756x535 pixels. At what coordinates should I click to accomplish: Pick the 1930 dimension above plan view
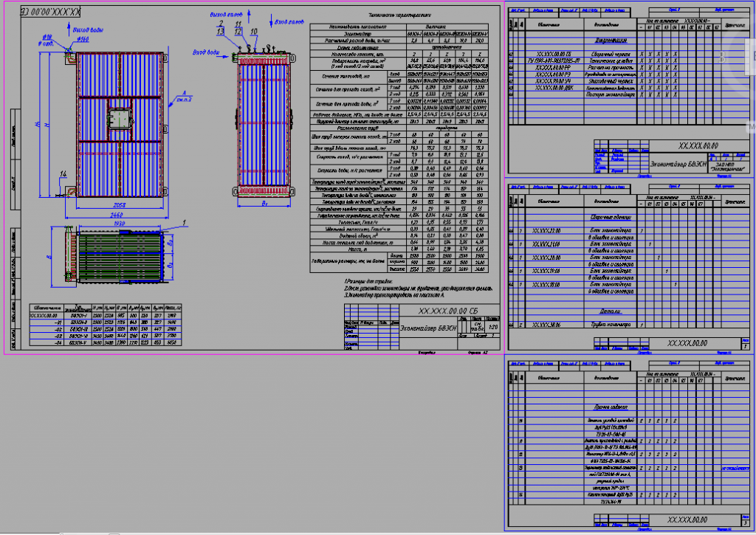tap(119, 224)
